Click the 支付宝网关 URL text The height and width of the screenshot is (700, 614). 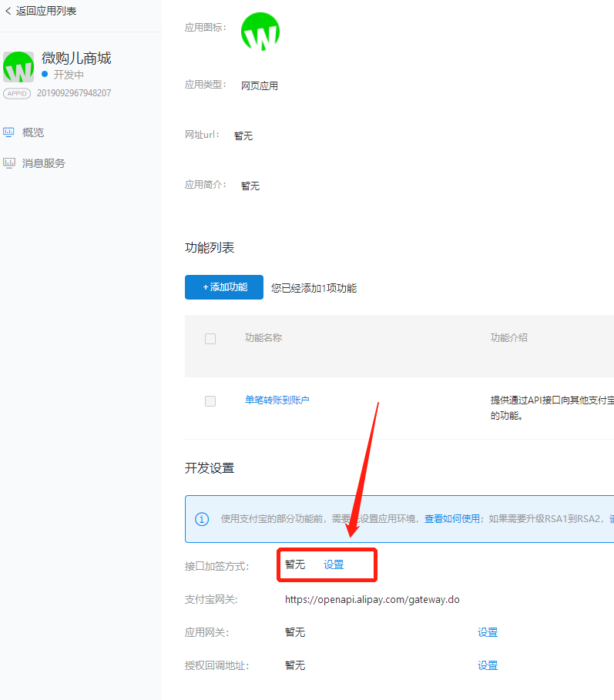point(372,600)
